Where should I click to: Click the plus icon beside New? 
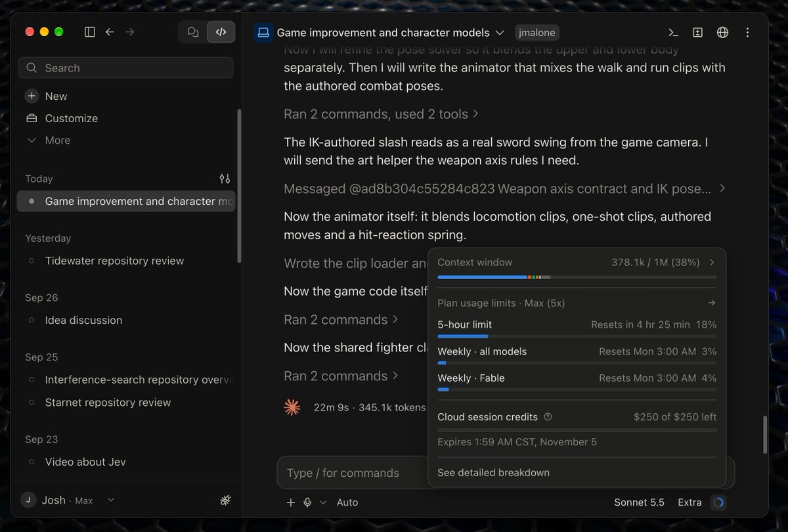pyautogui.click(x=32, y=96)
